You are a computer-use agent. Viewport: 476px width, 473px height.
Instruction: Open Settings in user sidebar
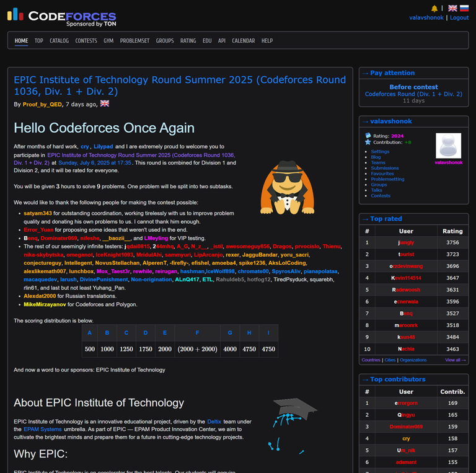[x=380, y=151]
